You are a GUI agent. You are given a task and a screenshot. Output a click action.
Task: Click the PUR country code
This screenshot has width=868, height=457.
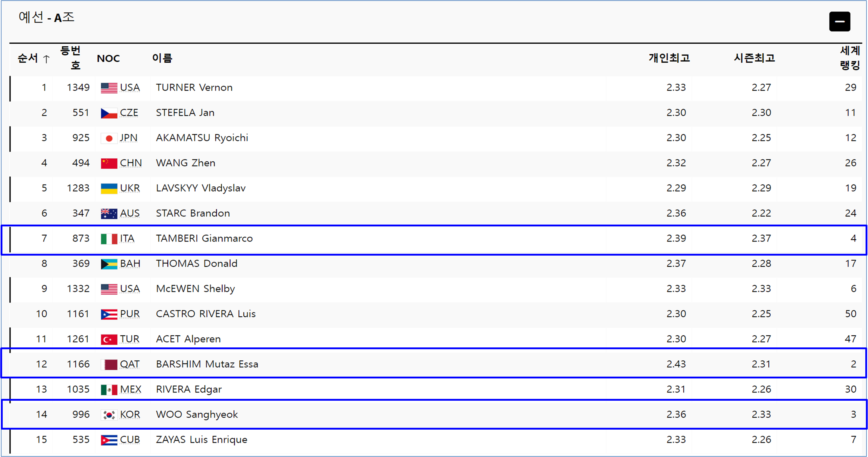coord(130,314)
